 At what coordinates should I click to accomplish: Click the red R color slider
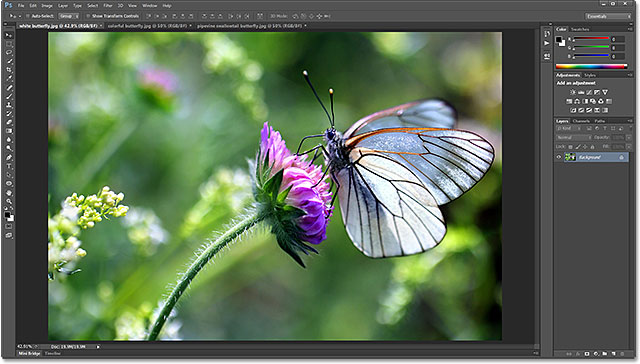(591, 39)
